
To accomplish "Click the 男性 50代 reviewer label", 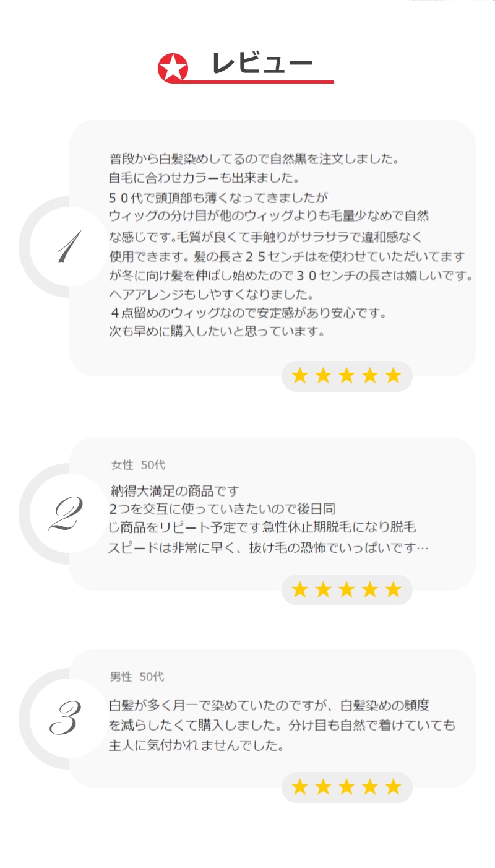I will tap(137, 677).
